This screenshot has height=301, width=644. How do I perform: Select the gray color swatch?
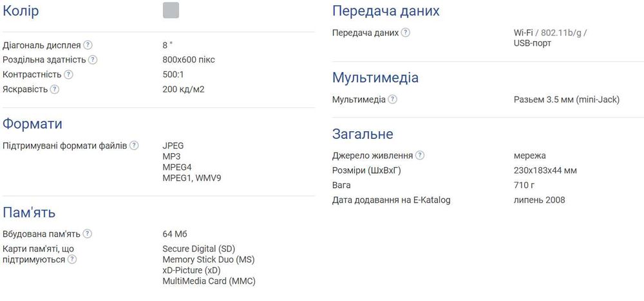click(x=171, y=10)
